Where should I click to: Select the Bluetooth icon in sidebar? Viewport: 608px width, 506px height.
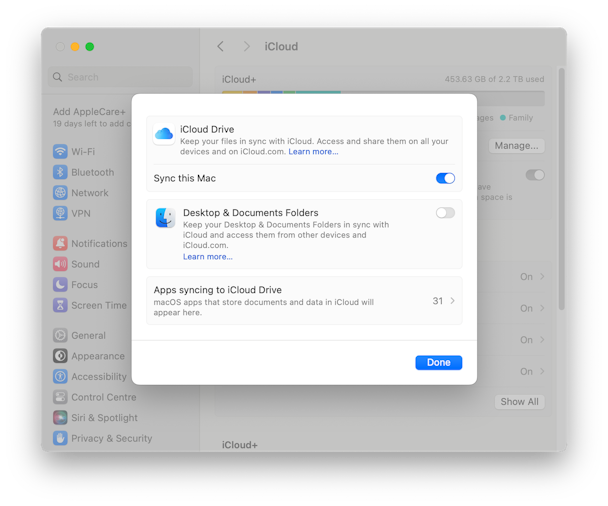[60, 172]
